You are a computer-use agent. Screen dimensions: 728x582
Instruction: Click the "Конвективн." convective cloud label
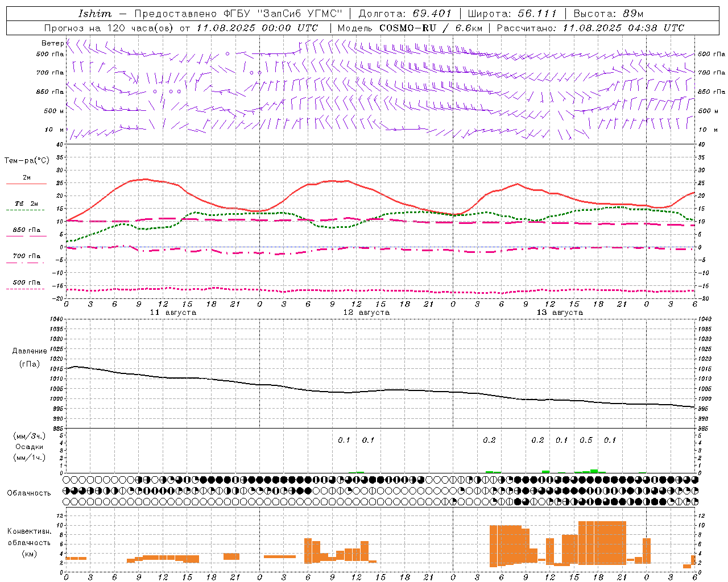(x=29, y=531)
